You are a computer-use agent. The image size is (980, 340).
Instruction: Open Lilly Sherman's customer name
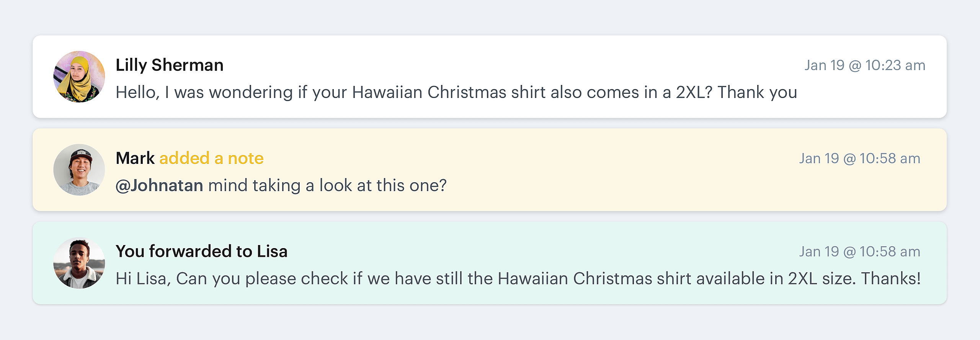170,65
